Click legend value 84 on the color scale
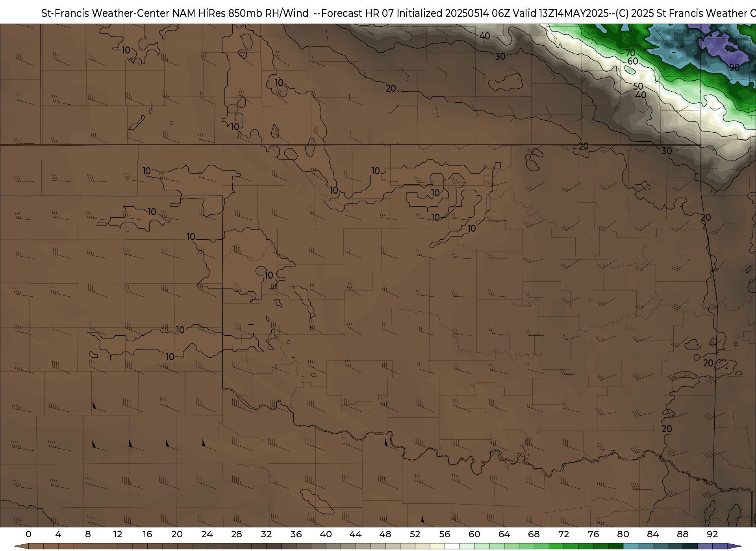The width and height of the screenshot is (756, 551). [x=653, y=534]
